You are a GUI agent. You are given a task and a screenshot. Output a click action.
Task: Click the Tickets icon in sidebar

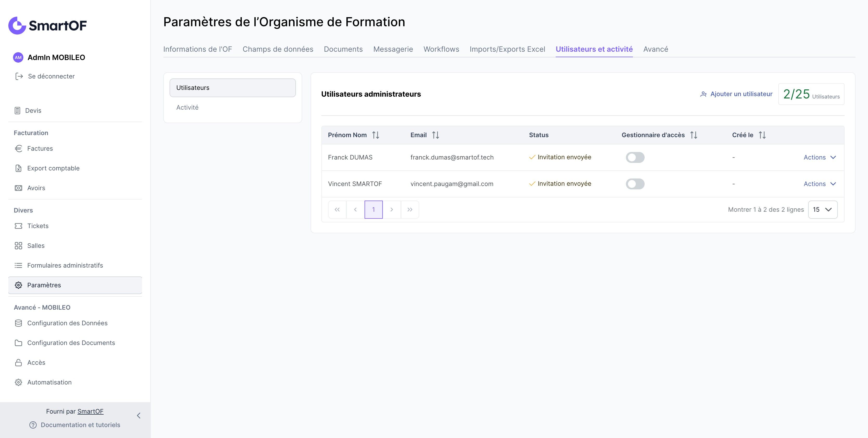coord(18,226)
